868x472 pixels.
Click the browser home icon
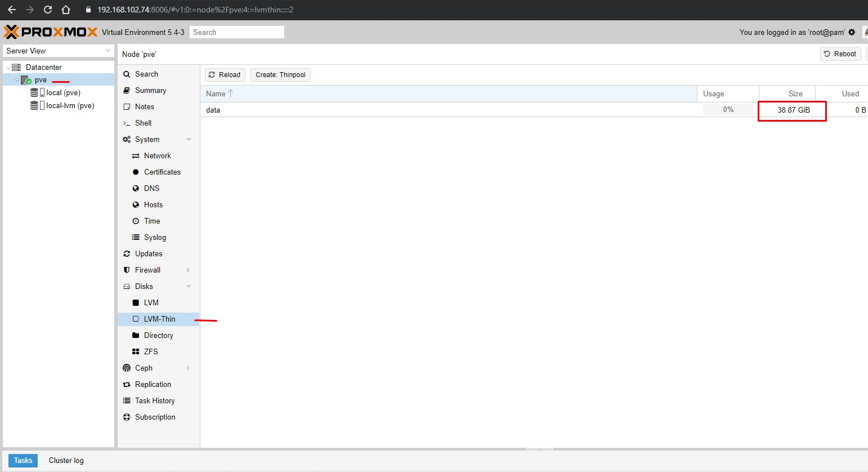click(x=66, y=10)
